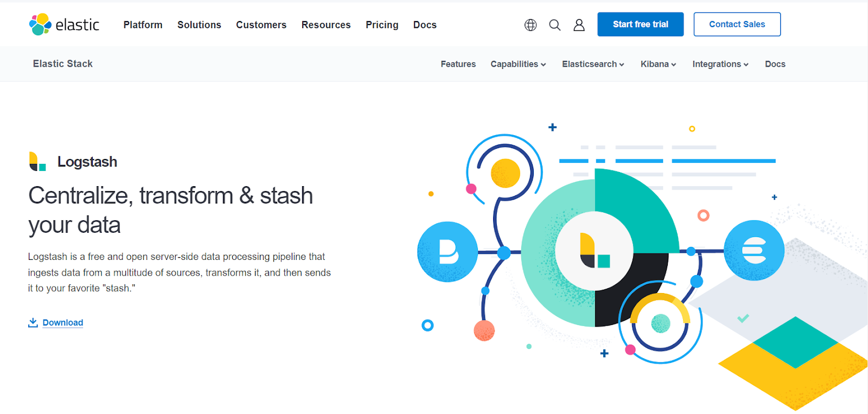Viewport: 868px width, 414px height.
Task: Expand the Kibana dropdown
Action: pos(658,64)
